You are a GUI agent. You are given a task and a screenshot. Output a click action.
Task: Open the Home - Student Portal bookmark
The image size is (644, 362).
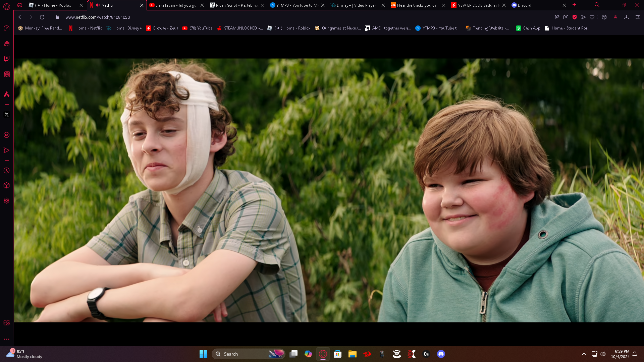(x=568, y=28)
